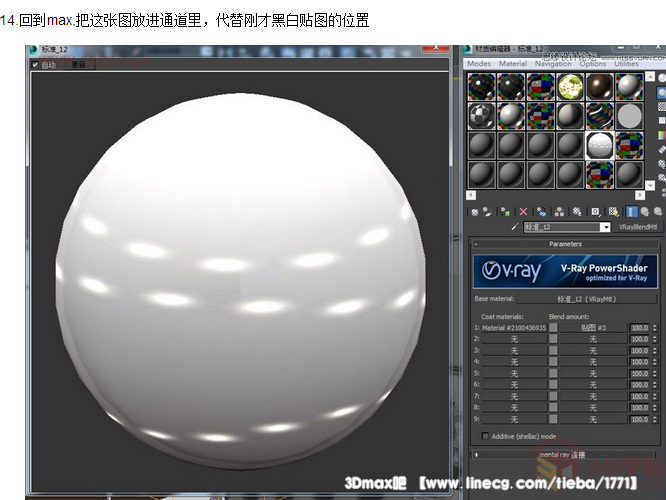Click the Sample UV Tiling icon

(662, 121)
